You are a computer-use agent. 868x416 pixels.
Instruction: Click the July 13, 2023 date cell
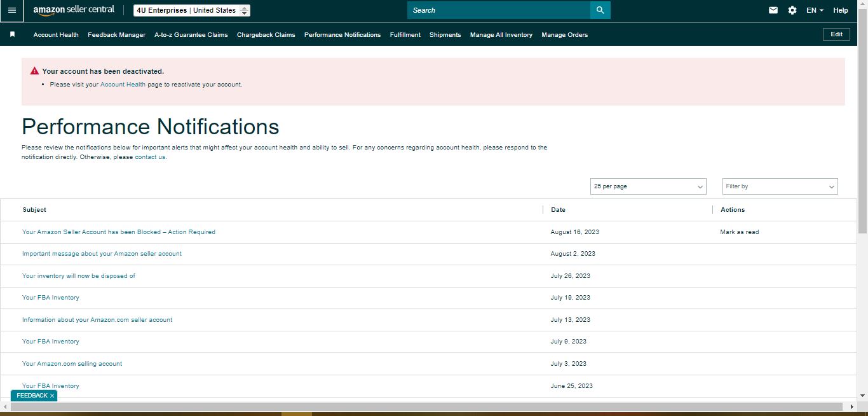click(x=571, y=320)
